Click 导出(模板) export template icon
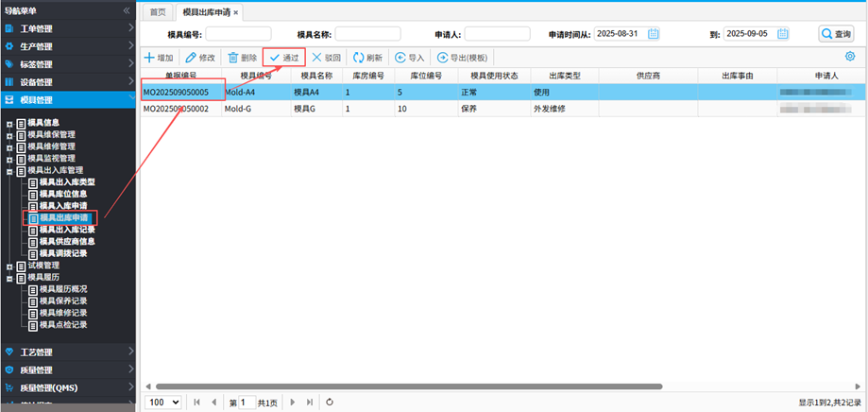This screenshot has width=868, height=412. pos(442,58)
